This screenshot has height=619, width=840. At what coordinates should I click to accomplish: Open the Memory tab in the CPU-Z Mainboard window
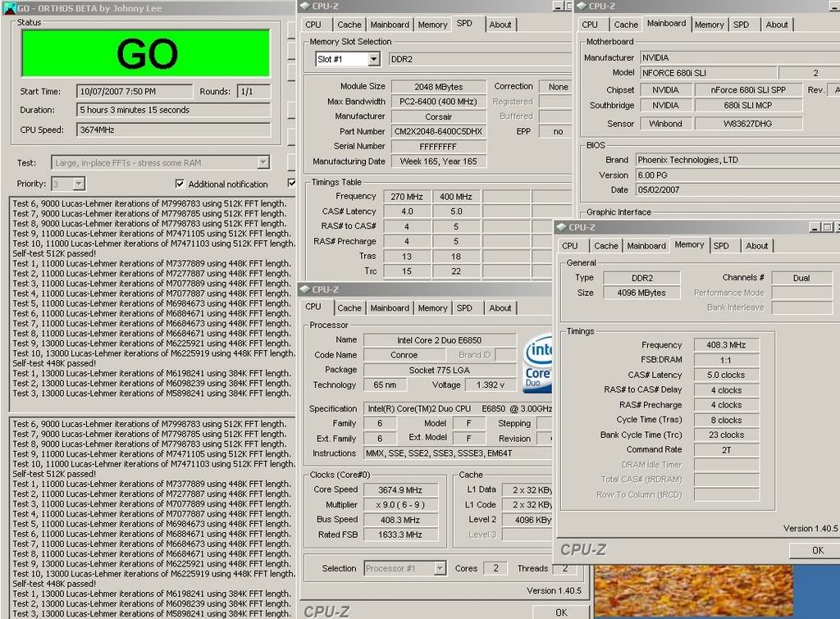coord(710,25)
